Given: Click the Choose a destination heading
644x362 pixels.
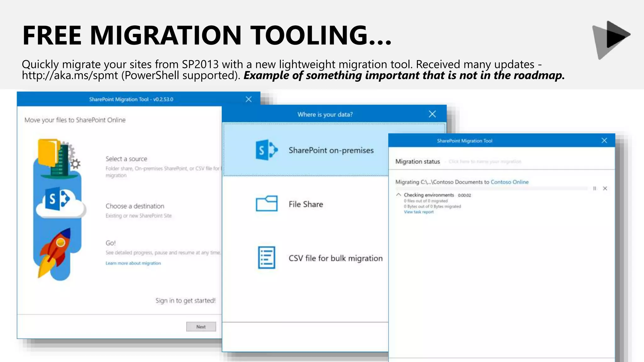Looking at the screenshot, I should pos(135,206).
